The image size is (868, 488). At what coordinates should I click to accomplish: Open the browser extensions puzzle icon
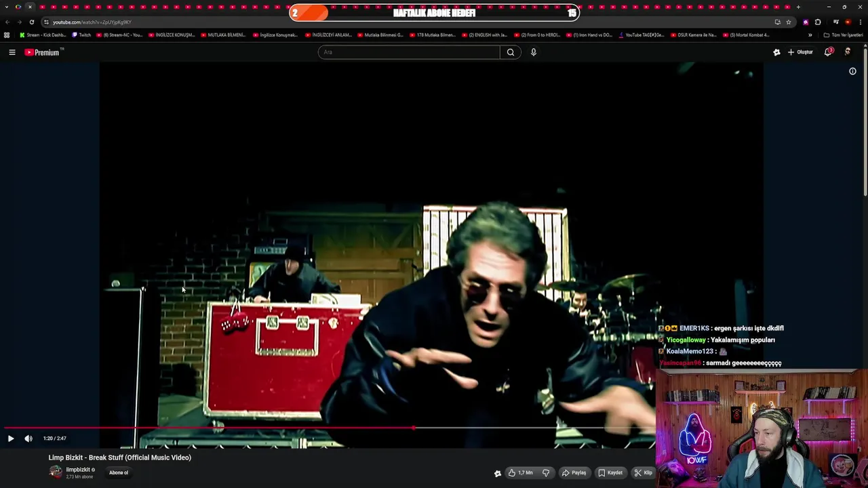click(x=818, y=22)
